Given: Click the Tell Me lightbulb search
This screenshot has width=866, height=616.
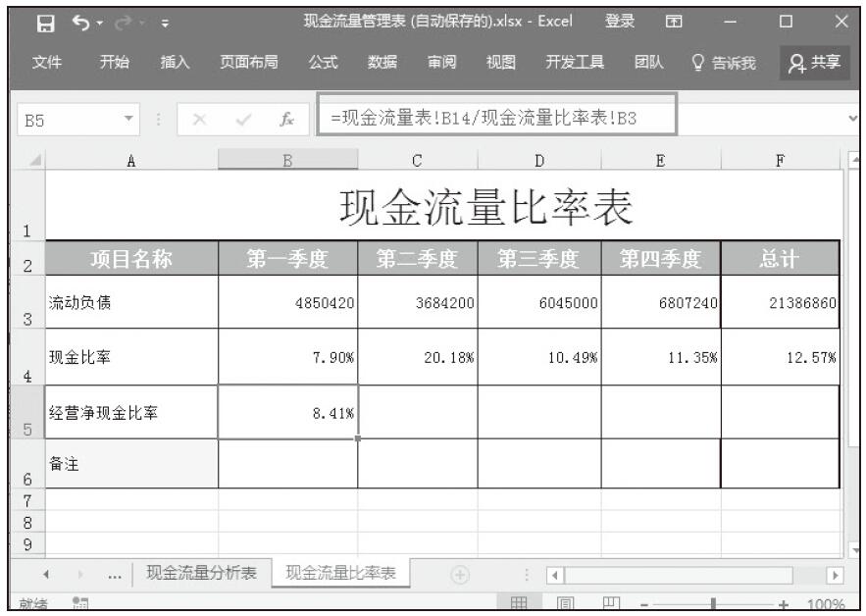Looking at the screenshot, I should coord(724,63).
